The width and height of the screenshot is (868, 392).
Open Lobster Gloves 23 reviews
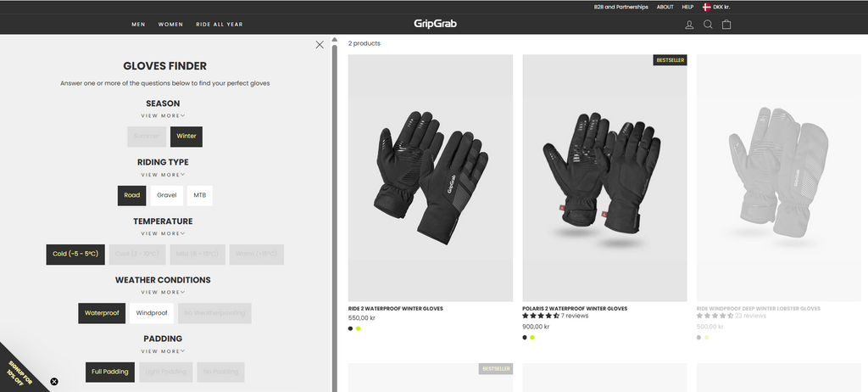pyautogui.click(x=732, y=316)
